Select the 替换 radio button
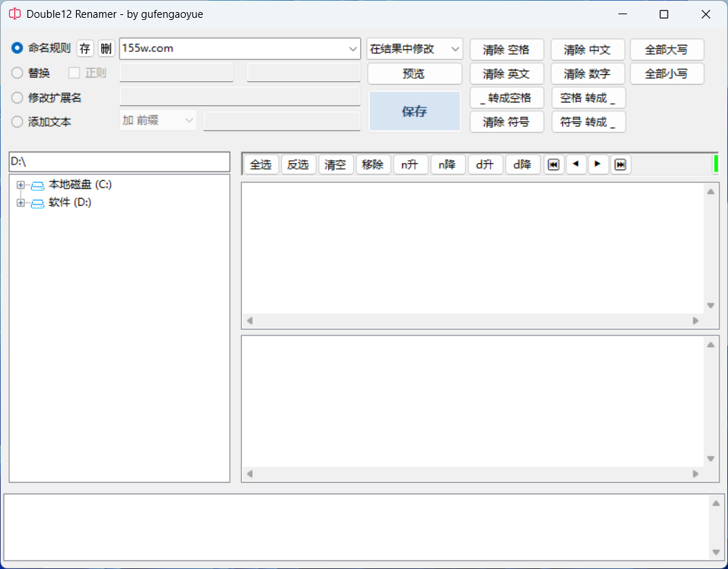728x569 pixels. [17, 73]
